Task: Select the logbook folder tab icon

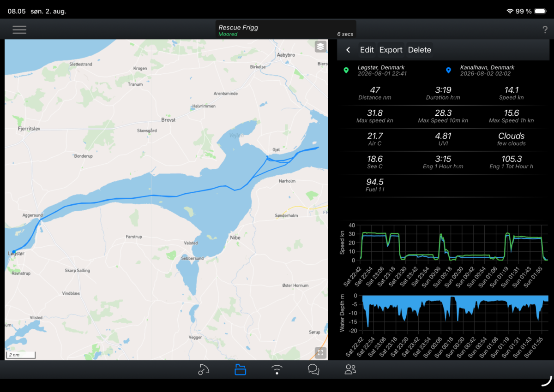Action: (x=240, y=369)
